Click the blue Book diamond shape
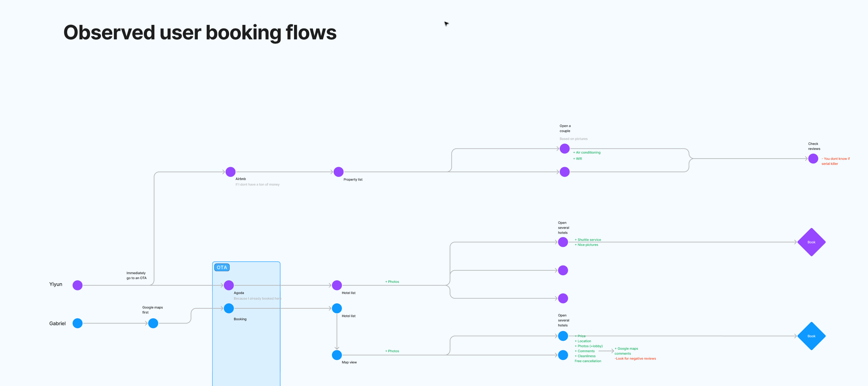868x386 pixels. click(x=812, y=336)
